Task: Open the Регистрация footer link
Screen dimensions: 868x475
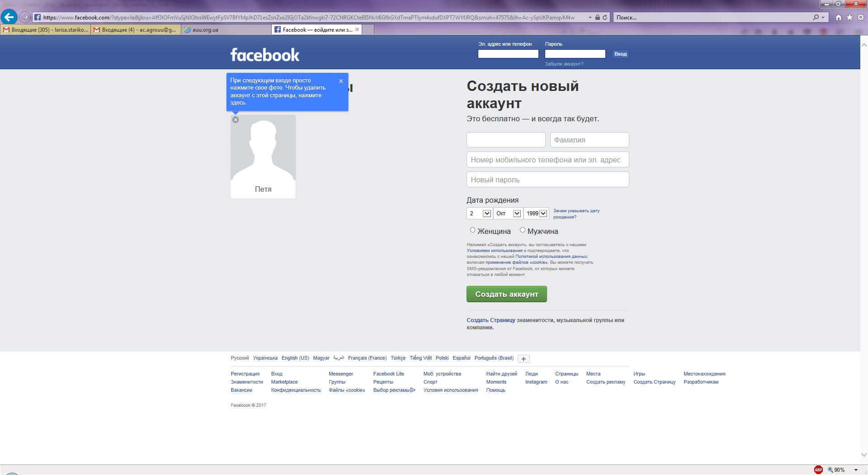Action: pyautogui.click(x=245, y=374)
